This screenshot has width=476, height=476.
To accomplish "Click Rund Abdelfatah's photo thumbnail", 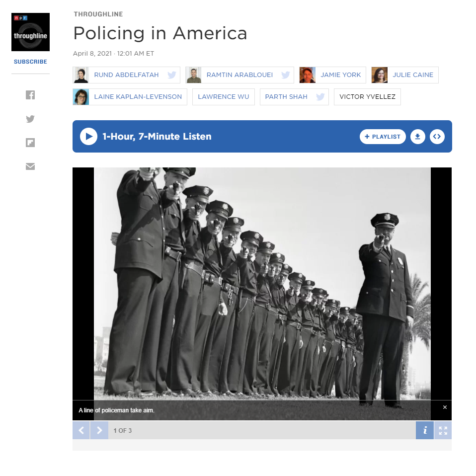I will [x=81, y=75].
